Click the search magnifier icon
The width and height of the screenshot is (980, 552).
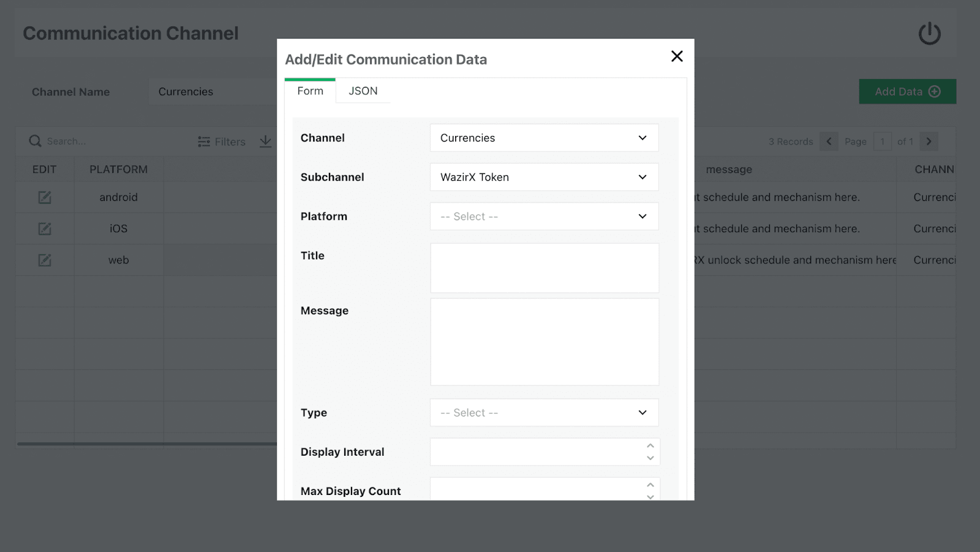coord(35,142)
